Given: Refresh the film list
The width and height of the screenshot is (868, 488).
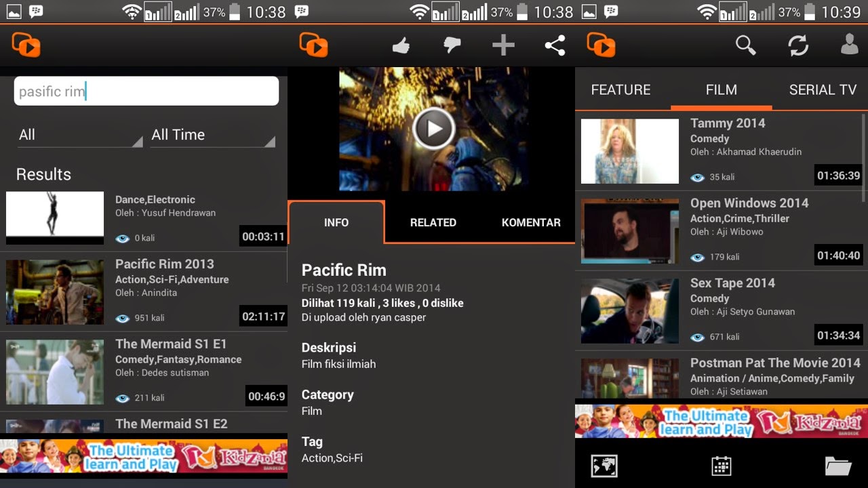Looking at the screenshot, I should (798, 45).
